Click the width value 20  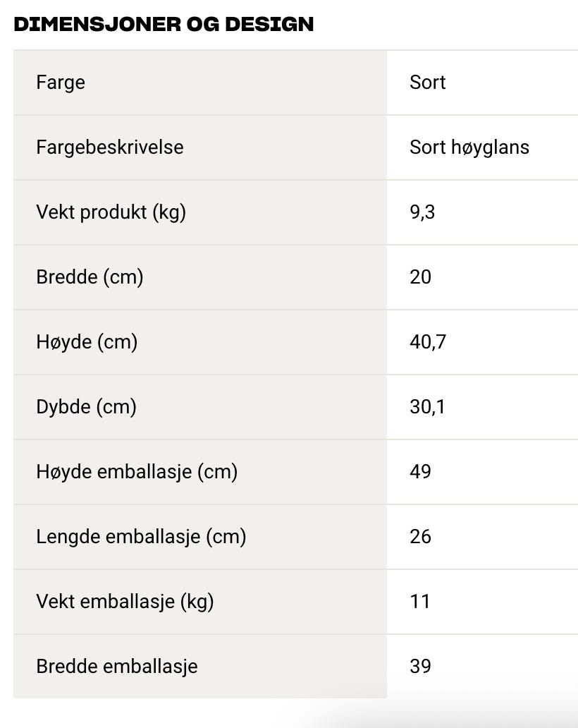(420, 277)
